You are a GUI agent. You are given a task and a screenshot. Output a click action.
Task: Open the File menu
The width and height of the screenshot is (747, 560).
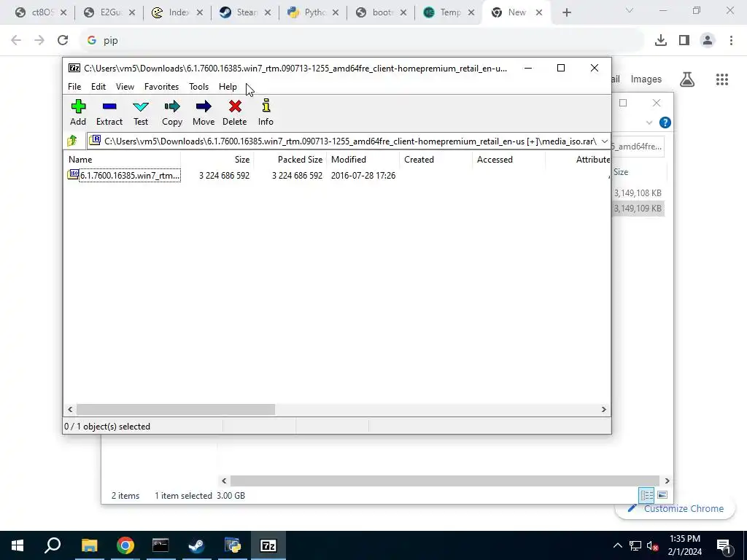74,87
